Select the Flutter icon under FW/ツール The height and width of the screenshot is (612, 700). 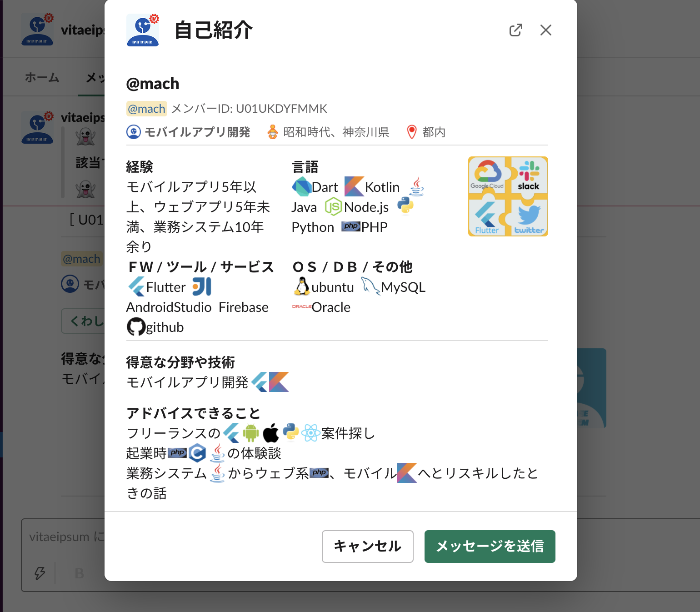pyautogui.click(x=136, y=286)
